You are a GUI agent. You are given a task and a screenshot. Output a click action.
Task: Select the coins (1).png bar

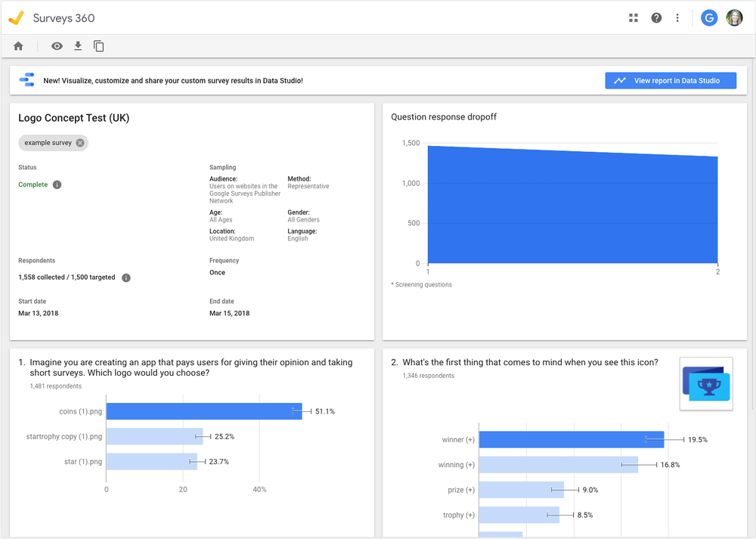[x=204, y=411]
